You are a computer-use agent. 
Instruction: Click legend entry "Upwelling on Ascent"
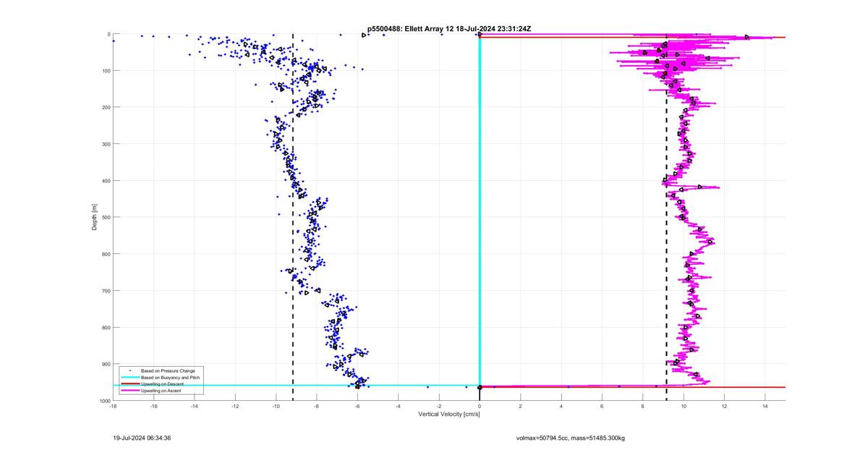point(161,390)
